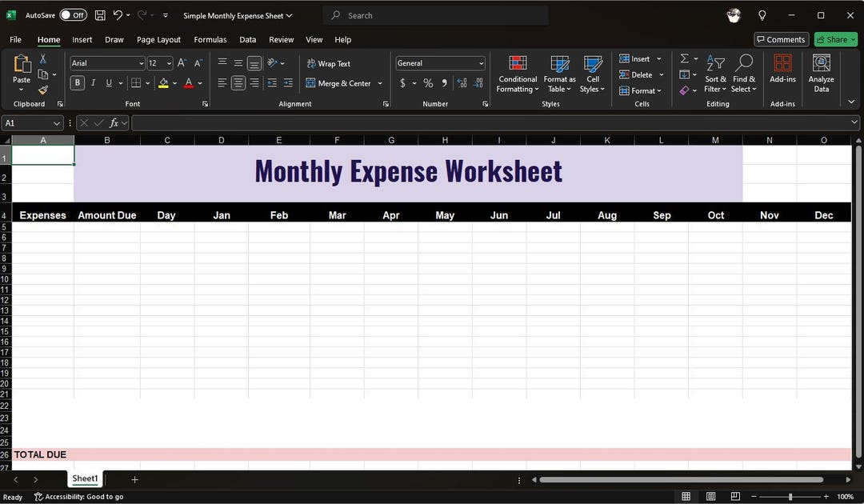Open the Data ribbon tab
Image resolution: width=864 pixels, height=504 pixels.
(x=247, y=39)
